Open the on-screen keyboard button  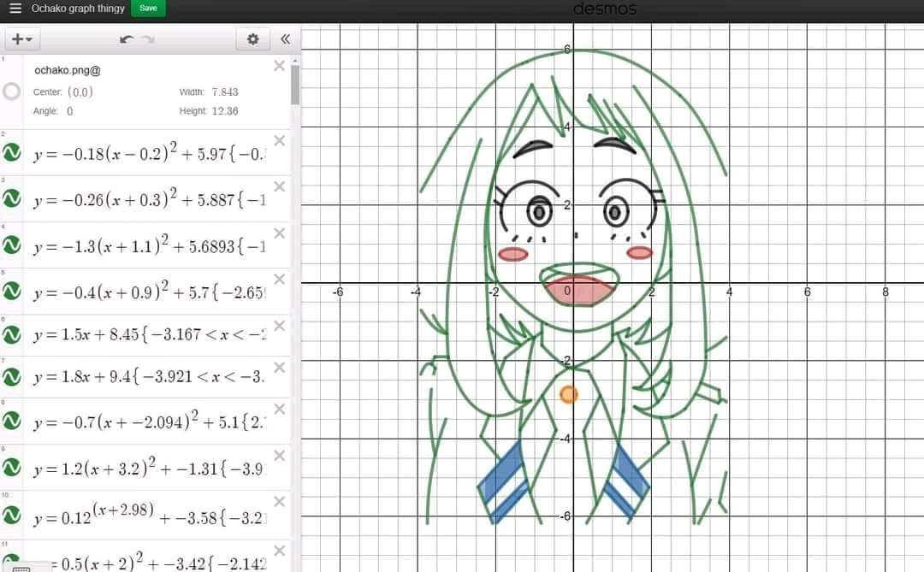click(21, 569)
